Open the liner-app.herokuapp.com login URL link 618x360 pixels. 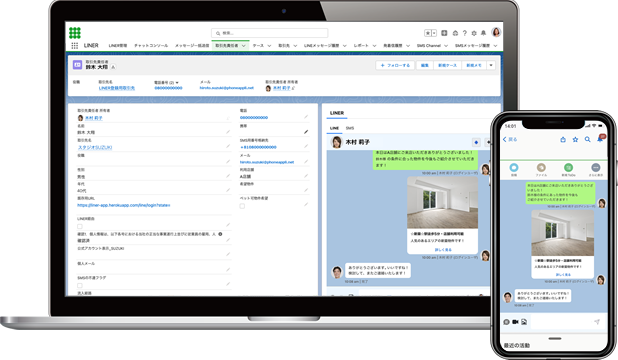pos(124,205)
